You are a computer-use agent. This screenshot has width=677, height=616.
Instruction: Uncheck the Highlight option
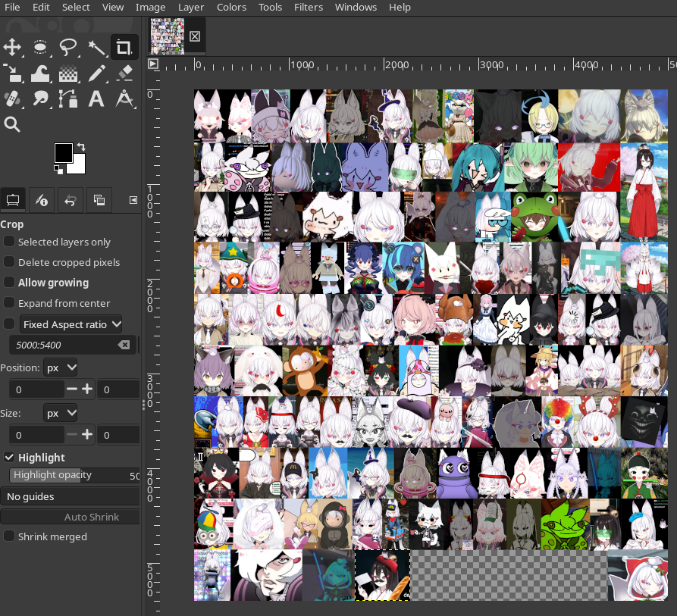9,457
